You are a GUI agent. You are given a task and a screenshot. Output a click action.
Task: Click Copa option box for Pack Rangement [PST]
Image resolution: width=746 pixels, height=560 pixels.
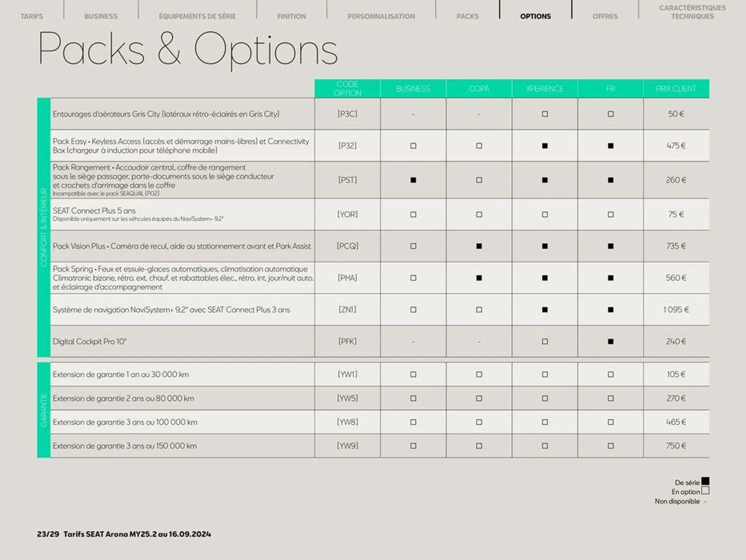[x=479, y=180]
